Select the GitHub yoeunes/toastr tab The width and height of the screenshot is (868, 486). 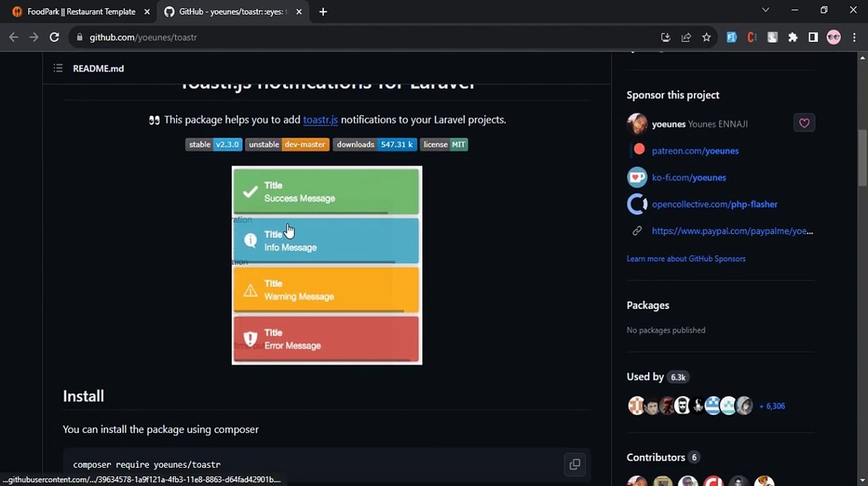point(231,11)
